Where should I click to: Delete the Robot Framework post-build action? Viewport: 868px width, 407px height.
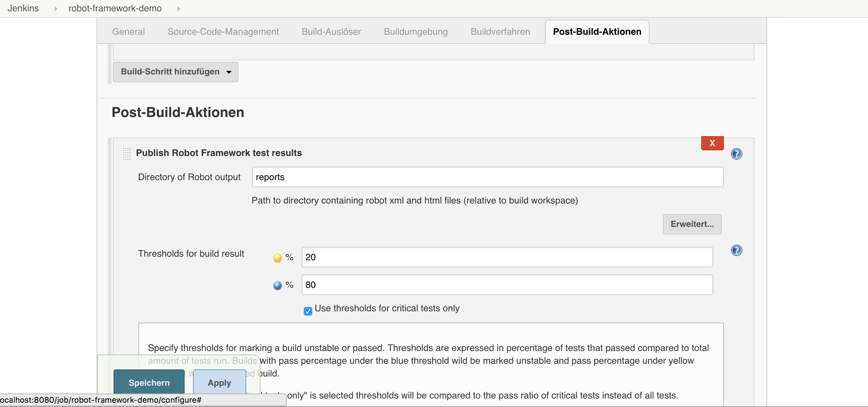(x=712, y=143)
